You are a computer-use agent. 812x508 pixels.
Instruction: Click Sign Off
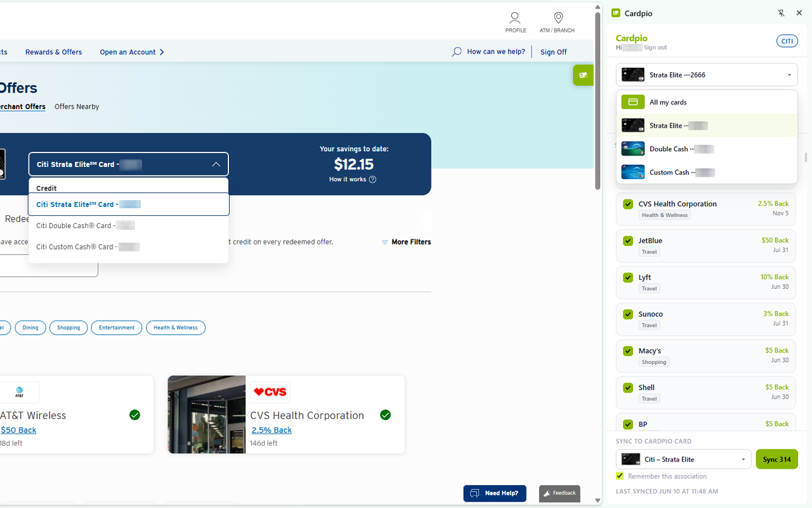(x=553, y=52)
